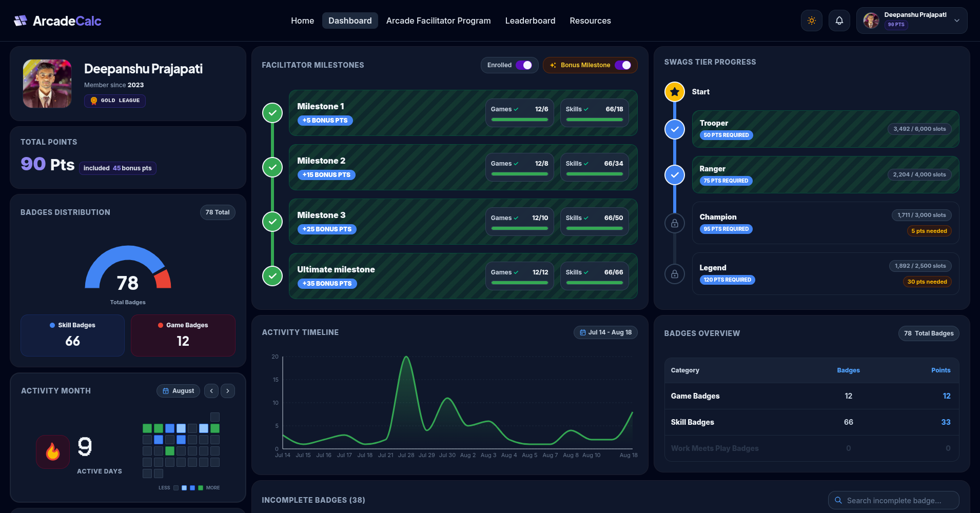The height and width of the screenshot is (513, 980).
Task: Click the 120 PTS REQUIRED tag
Action: 727,280
